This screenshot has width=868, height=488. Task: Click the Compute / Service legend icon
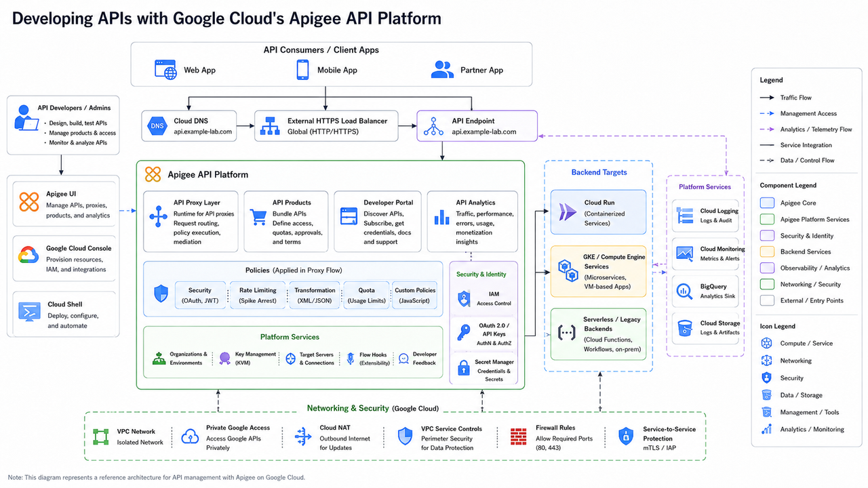pyautogui.click(x=766, y=343)
